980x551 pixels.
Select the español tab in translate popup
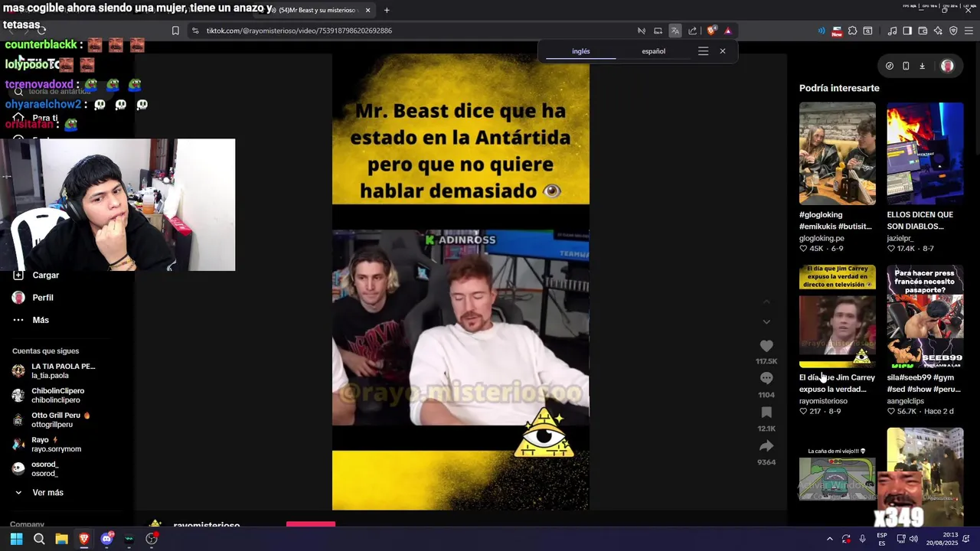[x=653, y=51]
